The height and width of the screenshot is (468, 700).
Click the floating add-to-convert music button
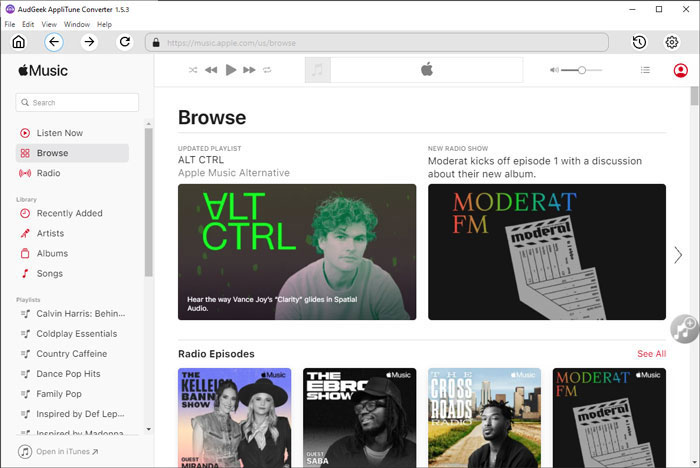point(684,329)
